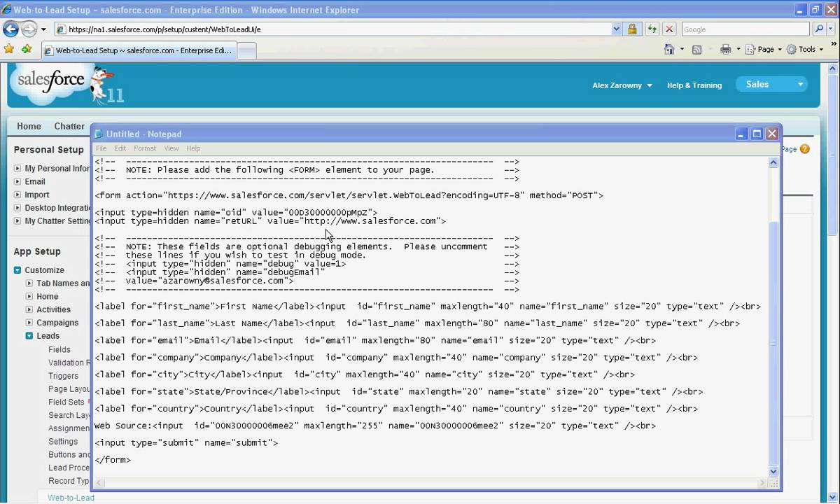Expand the Email setup item
Viewport: 840px width, 504px height.
pos(17,181)
